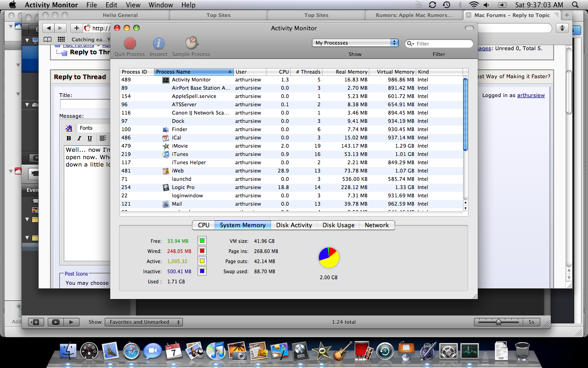588x368 pixels.
Task: Click the iMovie thumbnail duration slider
Action: (499, 322)
